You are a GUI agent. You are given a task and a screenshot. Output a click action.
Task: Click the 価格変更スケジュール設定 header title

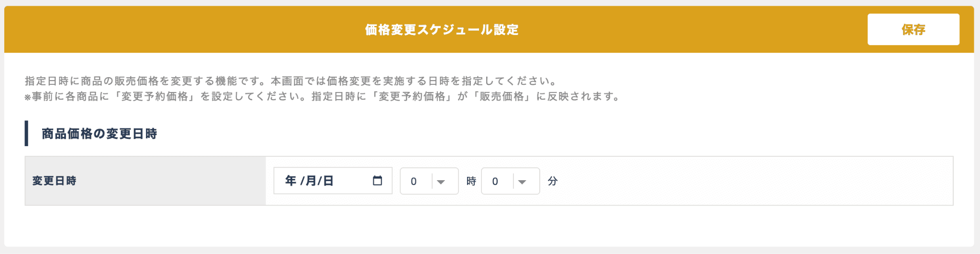coord(442,30)
